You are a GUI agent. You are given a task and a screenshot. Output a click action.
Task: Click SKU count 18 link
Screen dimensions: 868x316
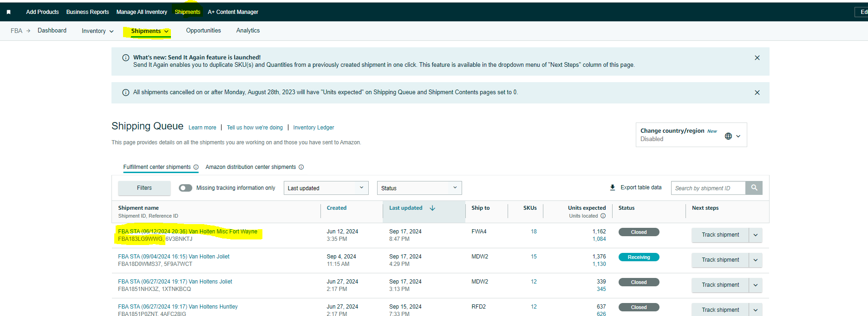[x=534, y=232]
